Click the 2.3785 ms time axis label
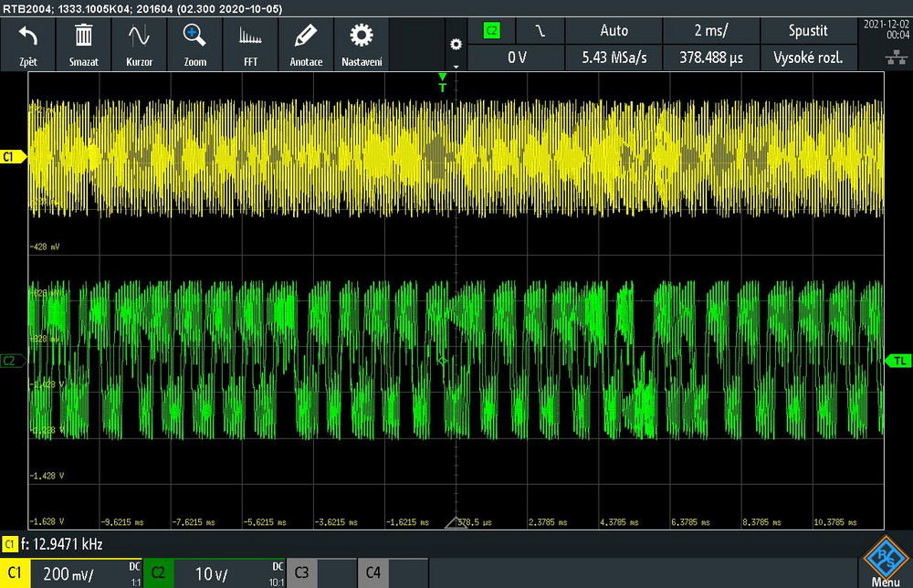This screenshot has height=588, width=913. [547, 522]
